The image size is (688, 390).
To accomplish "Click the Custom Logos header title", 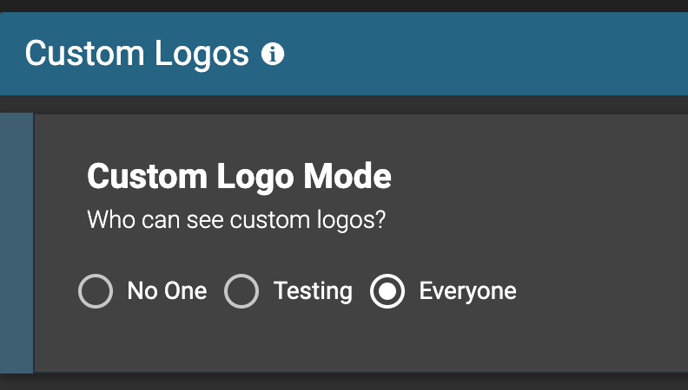I will [x=137, y=54].
